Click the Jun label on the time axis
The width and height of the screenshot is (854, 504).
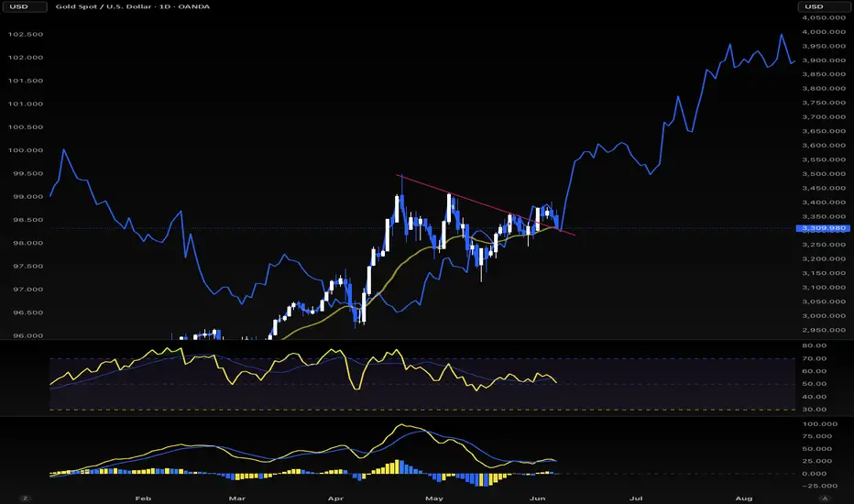(537, 498)
